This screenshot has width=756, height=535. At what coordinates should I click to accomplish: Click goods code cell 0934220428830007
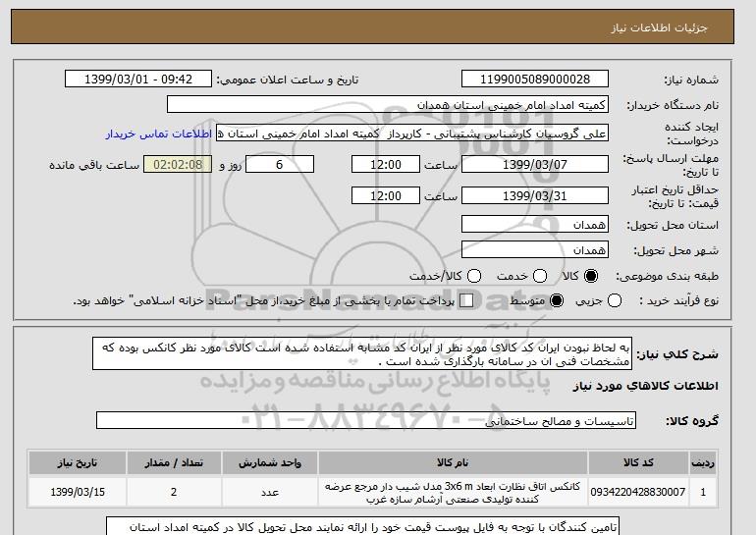[638, 492]
